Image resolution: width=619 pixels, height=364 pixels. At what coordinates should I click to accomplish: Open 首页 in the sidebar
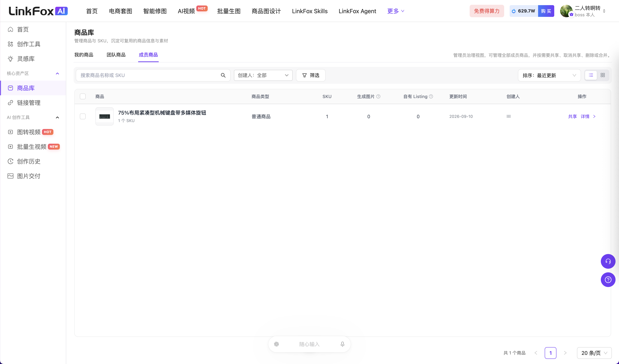point(33,30)
